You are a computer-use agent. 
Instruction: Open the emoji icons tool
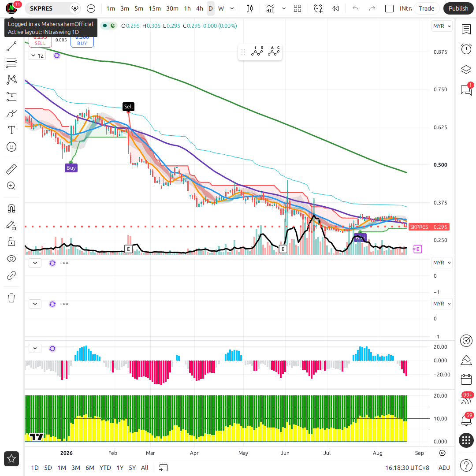pyautogui.click(x=11, y=147)
